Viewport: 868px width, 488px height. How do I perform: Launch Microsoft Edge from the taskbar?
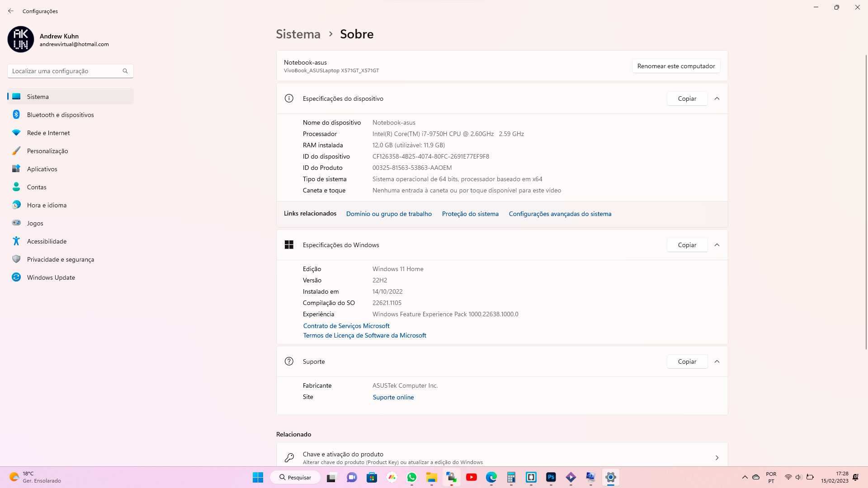[491, 477]
